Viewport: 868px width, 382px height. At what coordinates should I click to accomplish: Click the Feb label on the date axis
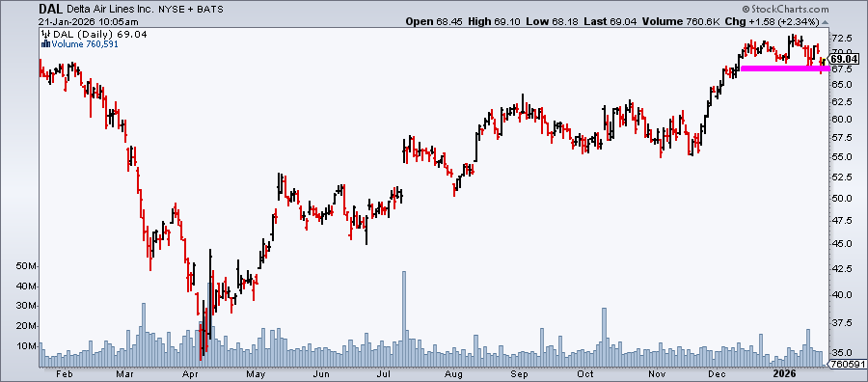pos(66,373)
